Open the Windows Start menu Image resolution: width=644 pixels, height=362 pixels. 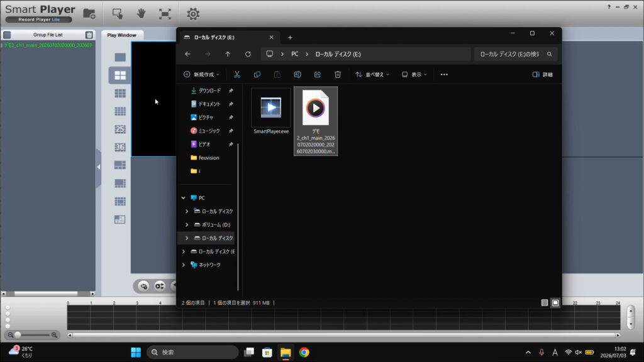[136, 352]
